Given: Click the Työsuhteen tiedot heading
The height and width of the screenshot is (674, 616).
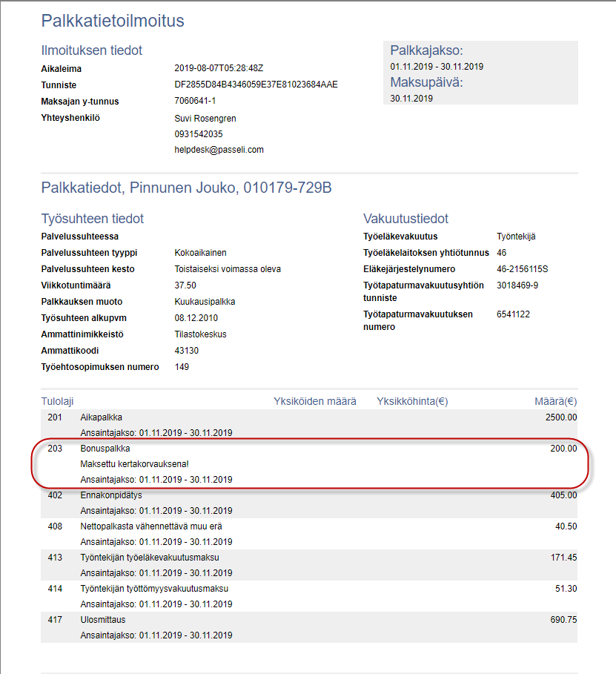Looking at the screenshot, I should [x=92, y=219].
